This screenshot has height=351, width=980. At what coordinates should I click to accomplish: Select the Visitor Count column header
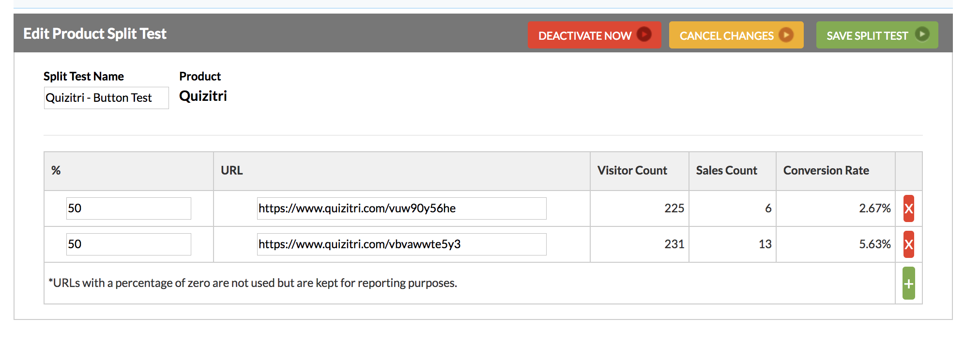click(x=632, y=171)
